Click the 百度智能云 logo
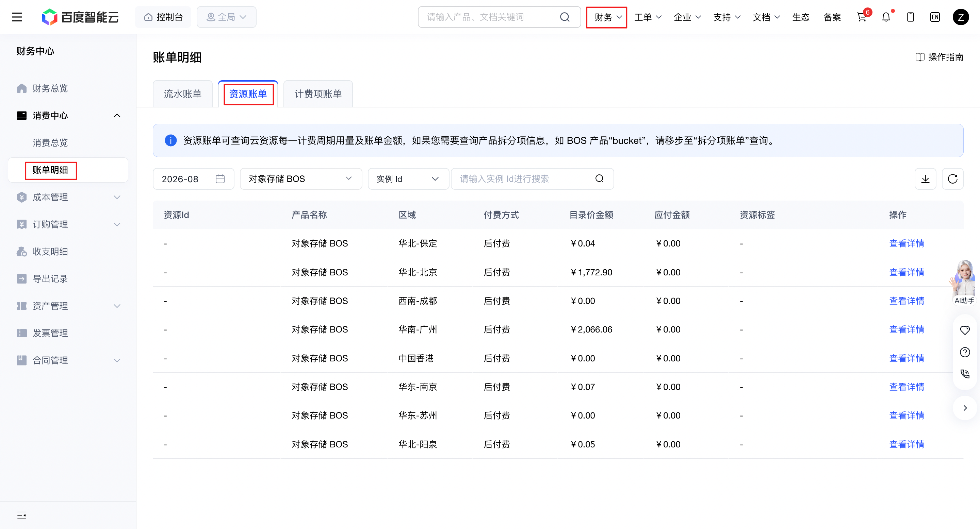Image resolution: width=980 pixels, height=529 pixels. point(80,17)
